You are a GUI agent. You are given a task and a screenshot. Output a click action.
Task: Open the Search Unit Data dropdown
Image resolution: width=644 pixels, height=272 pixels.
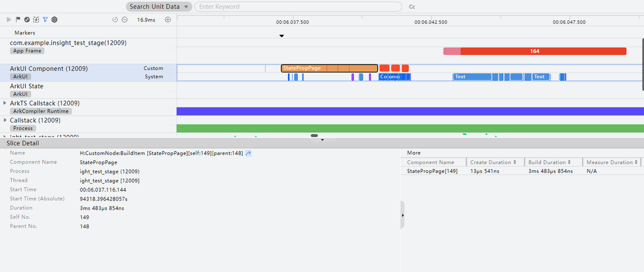point(159,7)
